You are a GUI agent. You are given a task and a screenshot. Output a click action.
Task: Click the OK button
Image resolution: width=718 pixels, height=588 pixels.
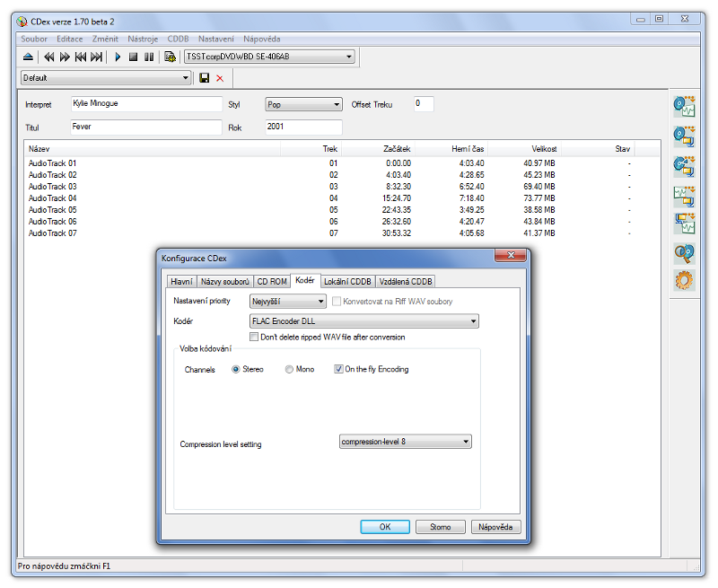(x=384, y=527)
